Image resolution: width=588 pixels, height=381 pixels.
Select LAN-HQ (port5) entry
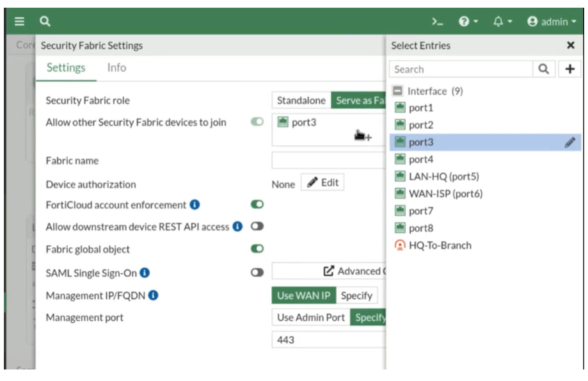(444, 177)
